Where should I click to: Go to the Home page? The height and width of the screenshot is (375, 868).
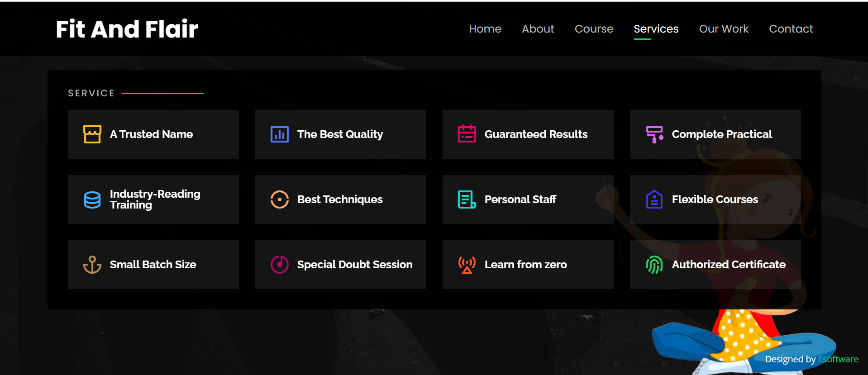[485, 29]
